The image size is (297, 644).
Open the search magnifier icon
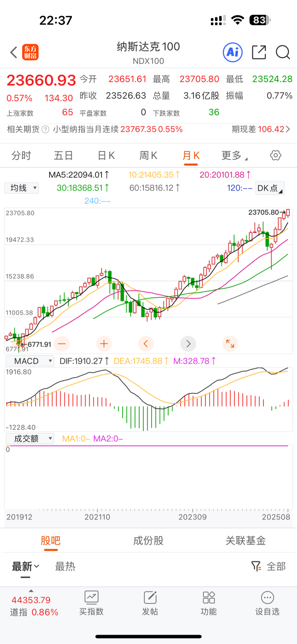coord(283,52)
